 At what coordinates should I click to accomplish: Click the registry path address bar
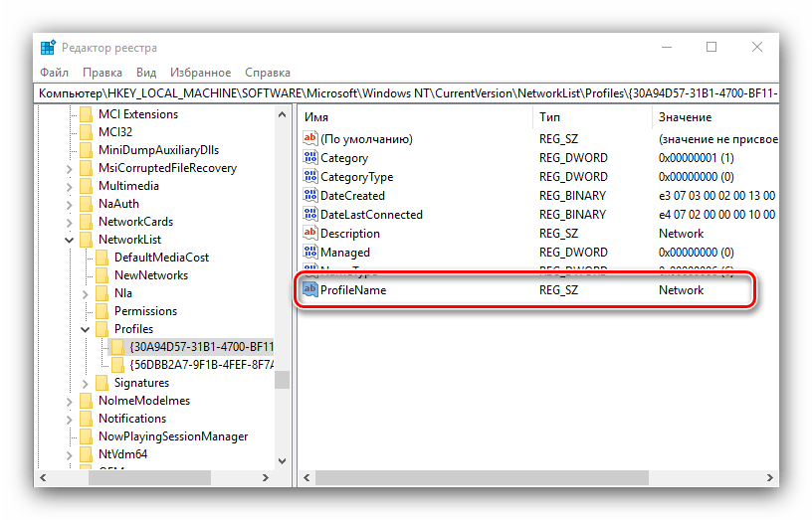pos(406,92)
